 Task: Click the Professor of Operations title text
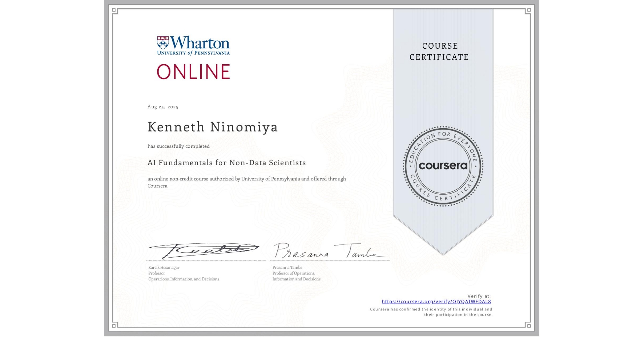pos(294,273)
